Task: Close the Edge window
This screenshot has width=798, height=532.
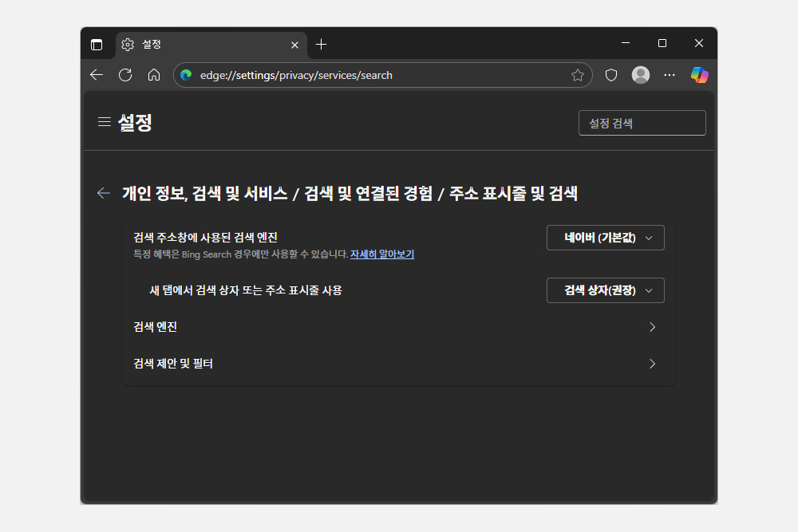Action: (x=699, y=43)
